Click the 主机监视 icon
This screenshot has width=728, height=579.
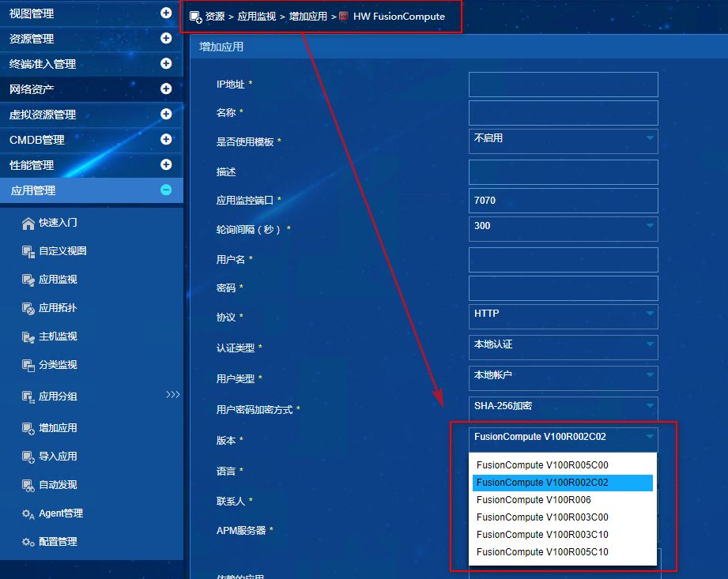coord(28,336)
